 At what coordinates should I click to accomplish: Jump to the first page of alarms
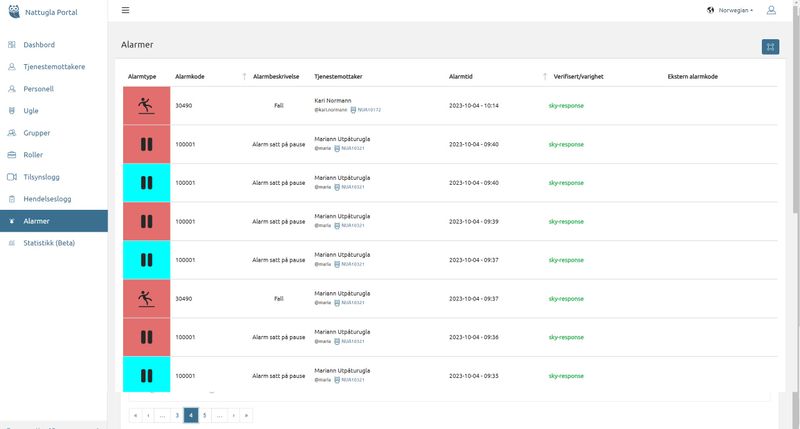(x=135, y=414)
